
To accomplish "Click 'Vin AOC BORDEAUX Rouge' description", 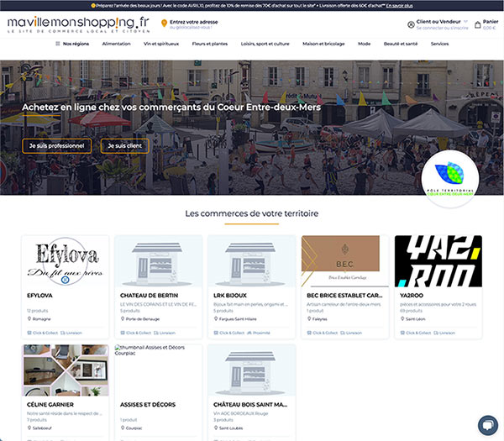I will point(241,413).
